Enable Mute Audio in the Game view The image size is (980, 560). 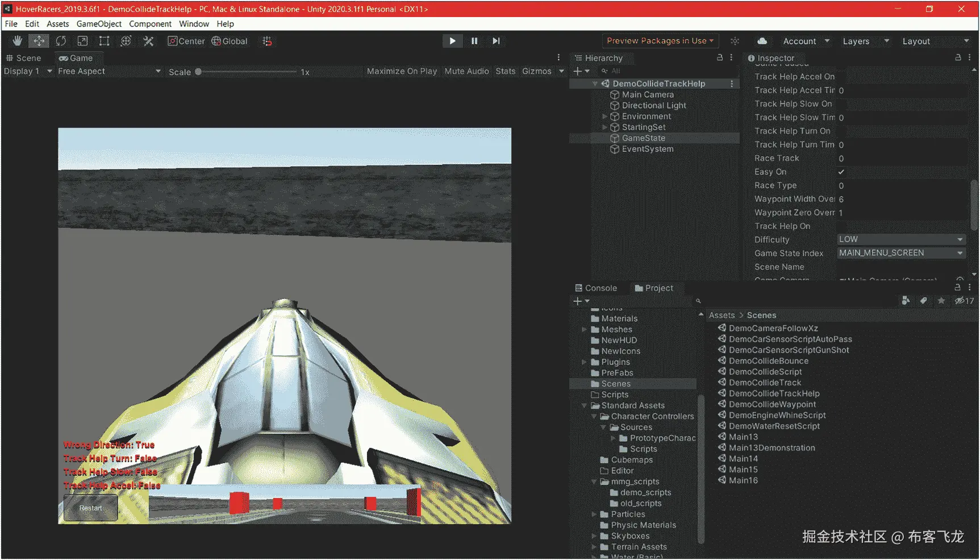click(x=466, y=70)
